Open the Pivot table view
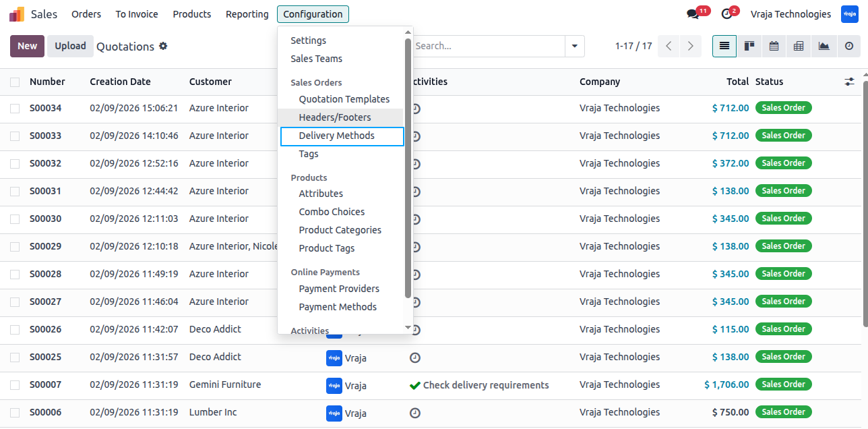 click(799, 46)
